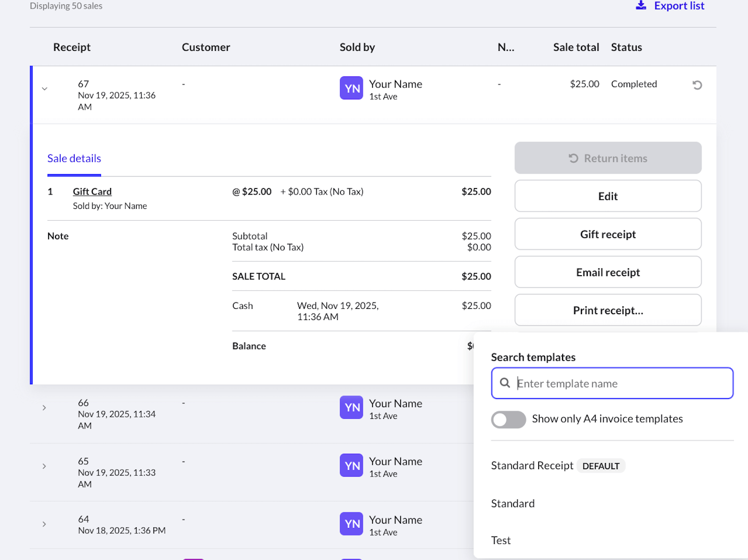Click the YN avatar for receipt 66

click(x=351, y=408)
